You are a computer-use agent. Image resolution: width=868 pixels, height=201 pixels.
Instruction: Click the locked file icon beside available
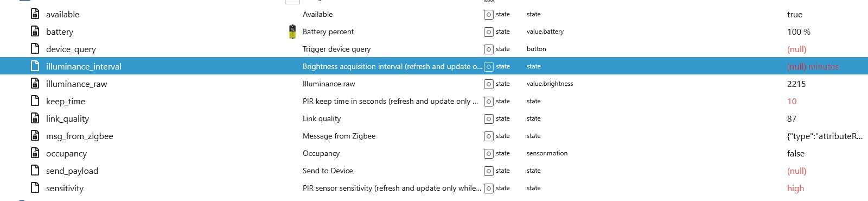35,14
